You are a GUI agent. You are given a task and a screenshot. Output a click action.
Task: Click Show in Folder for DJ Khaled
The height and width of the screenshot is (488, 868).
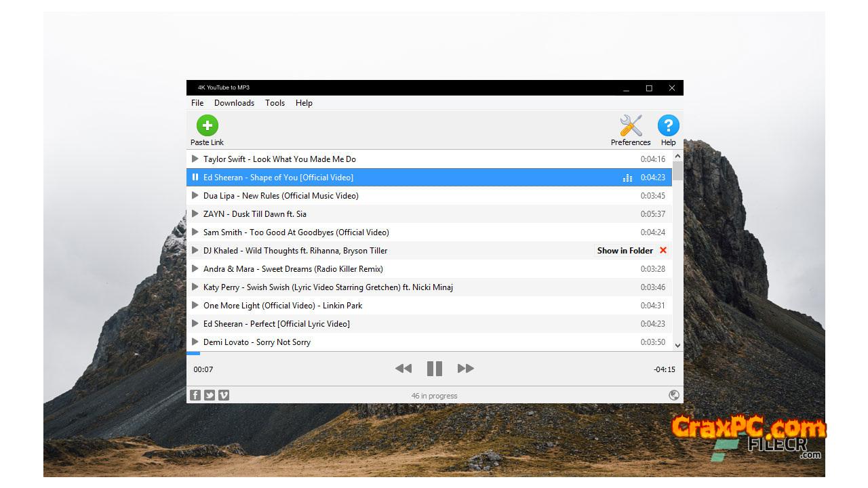625,251
